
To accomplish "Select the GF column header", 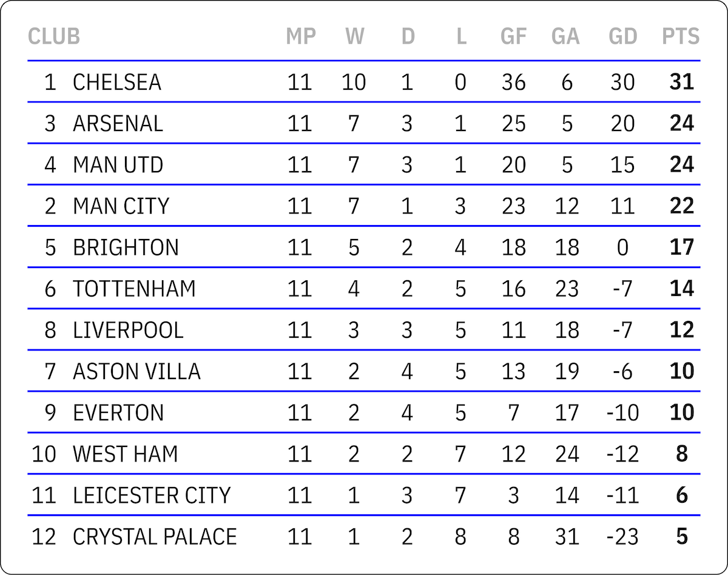I will tap(513, 36).
